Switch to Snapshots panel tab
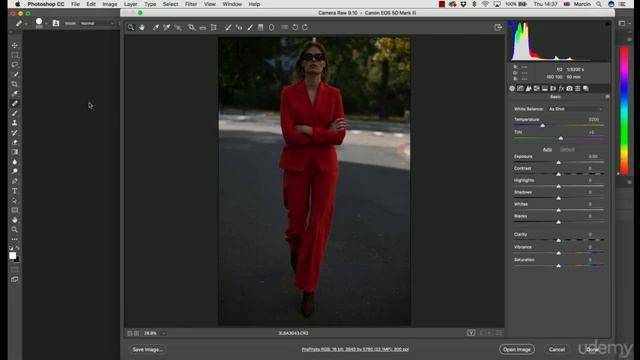 586,88
